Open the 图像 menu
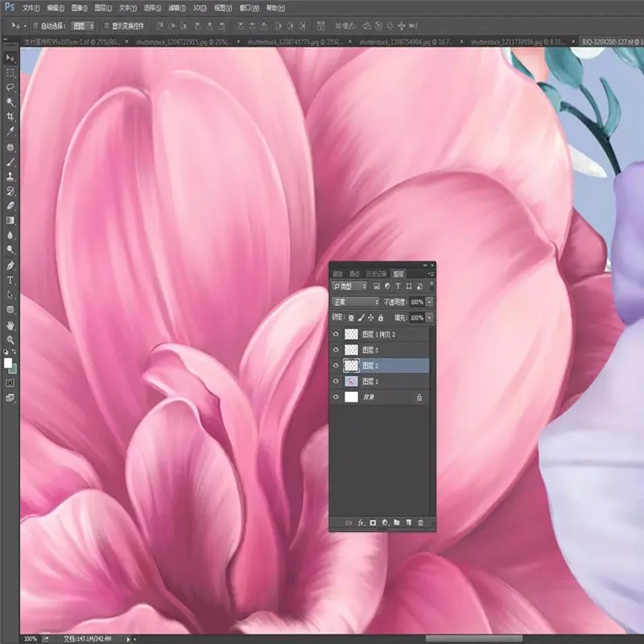This screenshot has height=644, width=644. click(79, 8)
